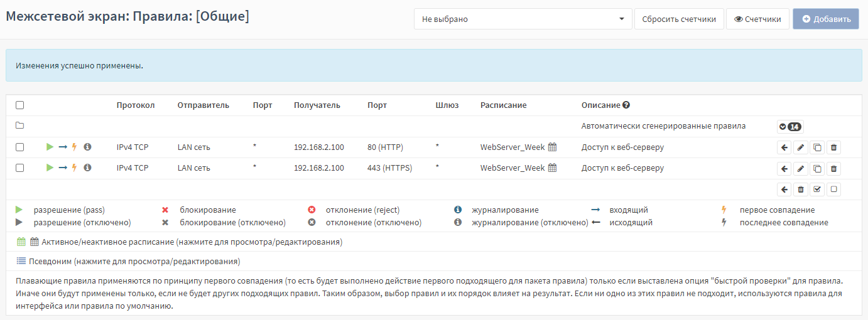This screenshot has width=868, height=320.
Task: Move selected rules before 443 (HTTPS) rule
Action: (784, 169)
